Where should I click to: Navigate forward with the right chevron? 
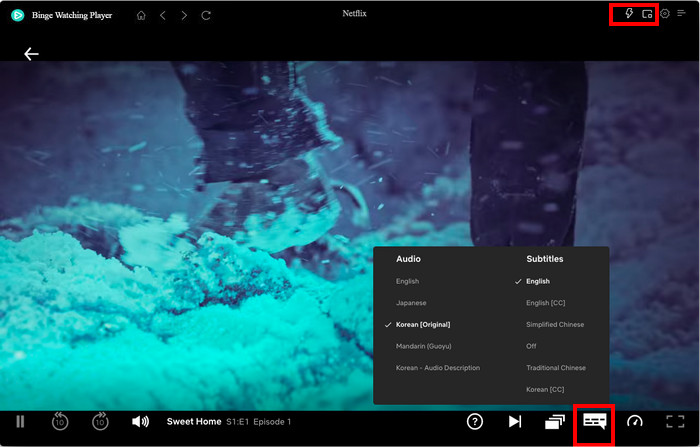(184, 16)
